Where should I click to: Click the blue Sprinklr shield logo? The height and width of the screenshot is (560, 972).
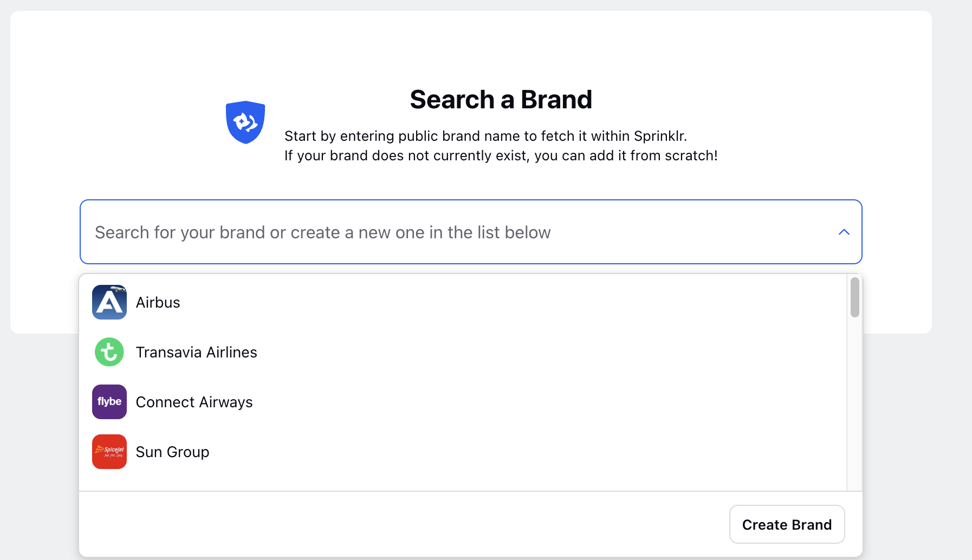[245, 122]
